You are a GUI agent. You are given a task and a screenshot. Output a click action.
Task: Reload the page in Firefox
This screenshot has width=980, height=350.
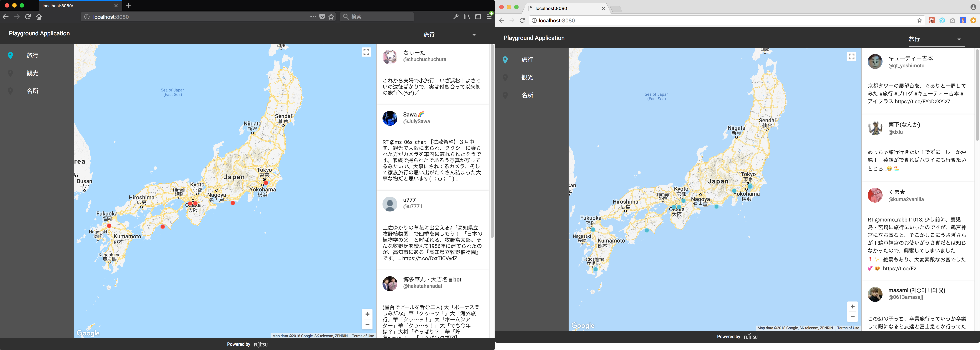coord(28,17)
